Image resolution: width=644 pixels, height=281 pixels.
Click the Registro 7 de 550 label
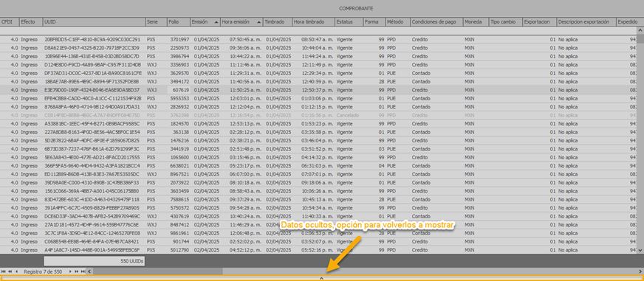point(43,271)
